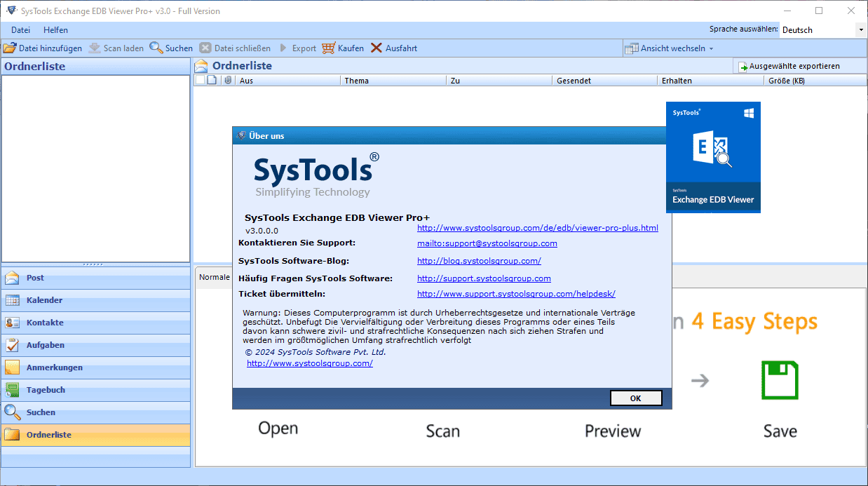Sort by the Größe (KB) column header
The image size is (868, 486).
coord(815,81)
